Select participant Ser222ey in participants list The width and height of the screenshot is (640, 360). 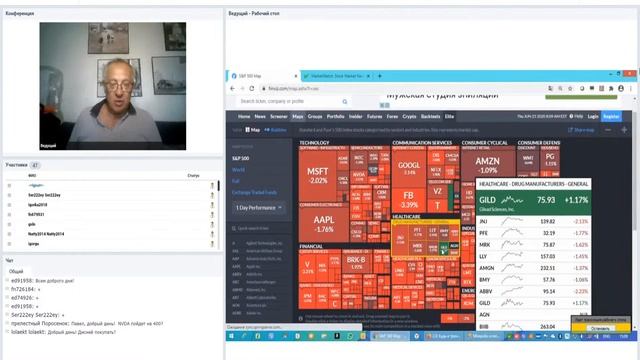[x=44, y=195]
